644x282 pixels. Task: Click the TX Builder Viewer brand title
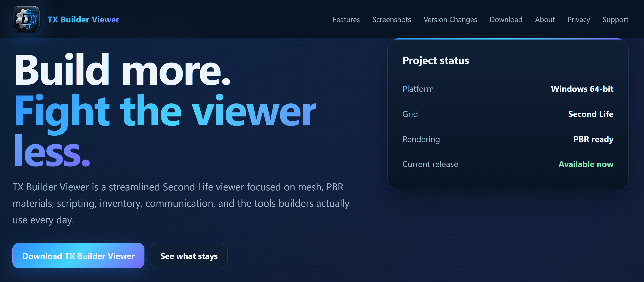click(x=83, y=20)
